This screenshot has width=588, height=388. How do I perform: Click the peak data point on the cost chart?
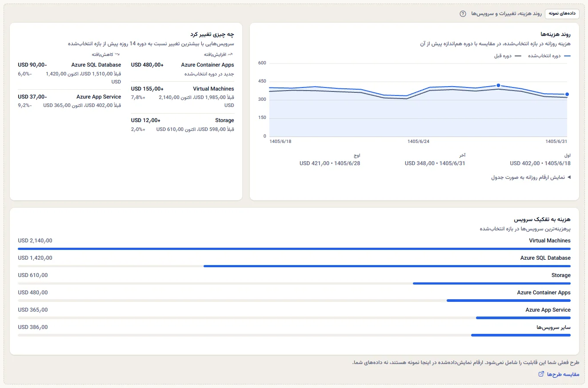pyautogui.click(x=498, y=85)
